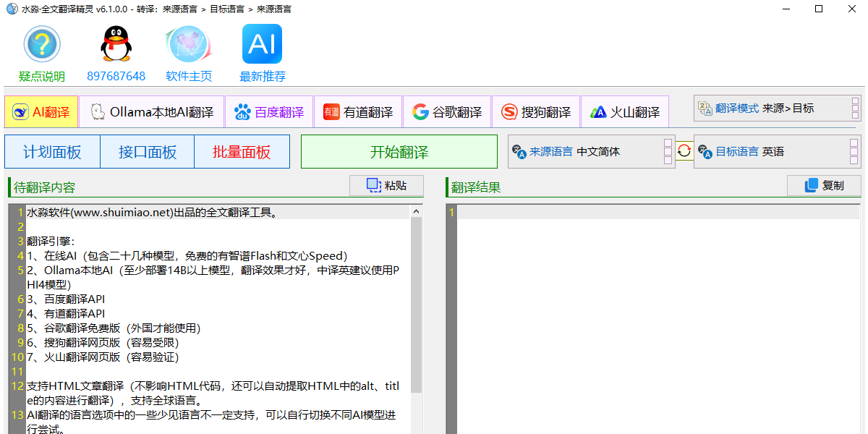Open the AI 最新推荐 icon
868x434 pixels.
tap(262, 44)
